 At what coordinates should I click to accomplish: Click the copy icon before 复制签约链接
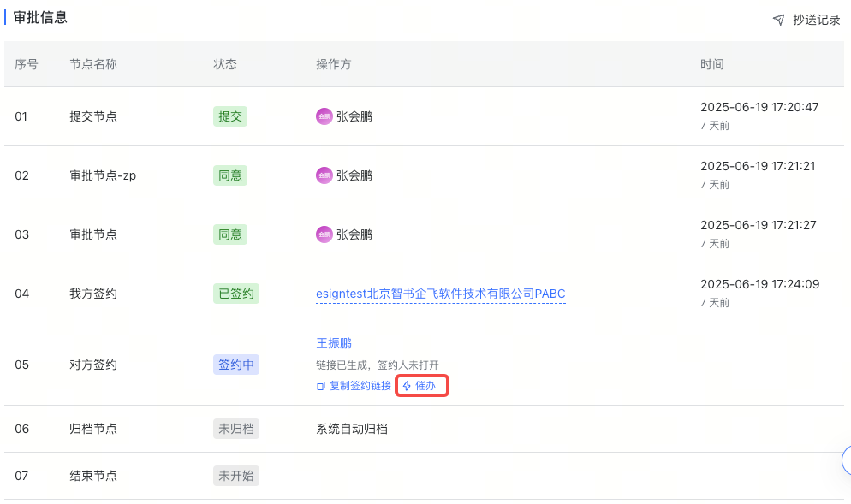coord(320,385)
